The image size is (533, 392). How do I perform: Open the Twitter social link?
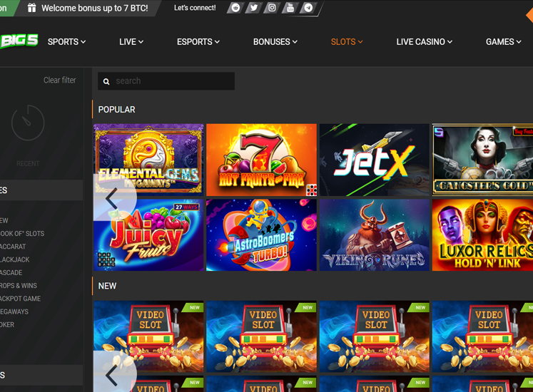coord(253,8)
